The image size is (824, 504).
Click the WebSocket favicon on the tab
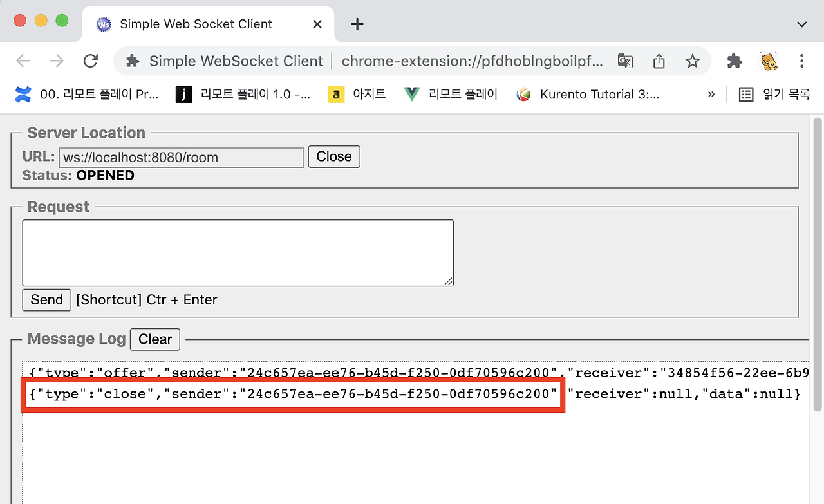(x=103, y=24)
